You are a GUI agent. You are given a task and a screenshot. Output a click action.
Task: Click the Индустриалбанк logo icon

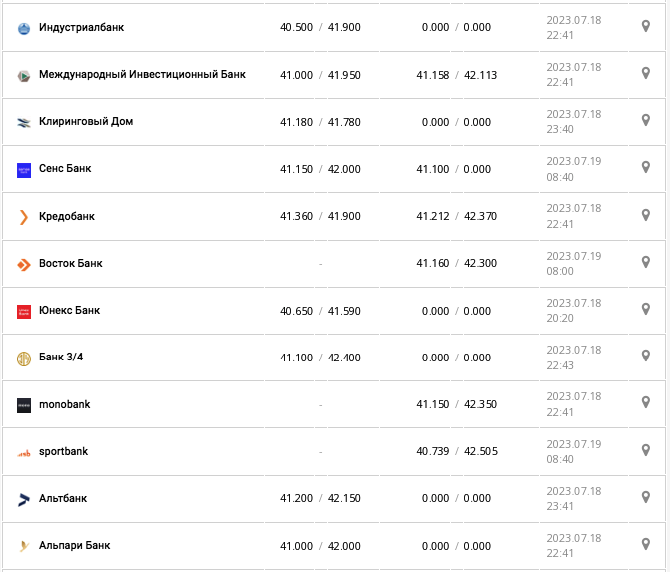pos(24,28)
